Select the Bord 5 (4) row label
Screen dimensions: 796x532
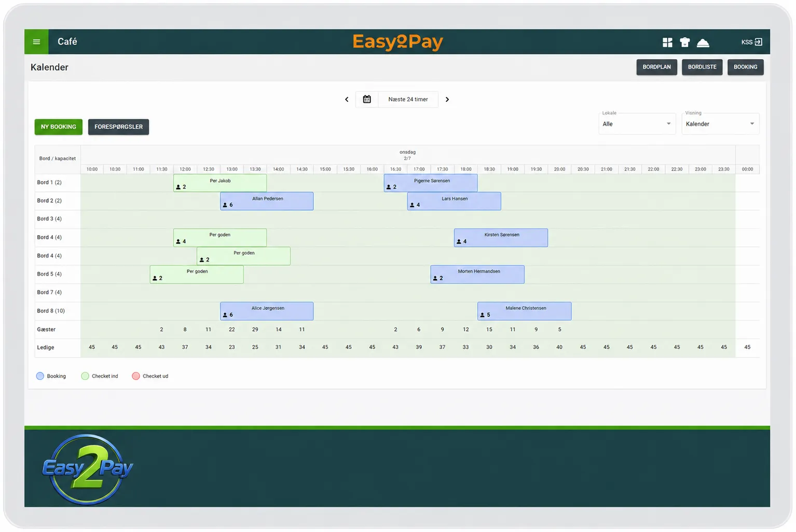pos(49,274)
